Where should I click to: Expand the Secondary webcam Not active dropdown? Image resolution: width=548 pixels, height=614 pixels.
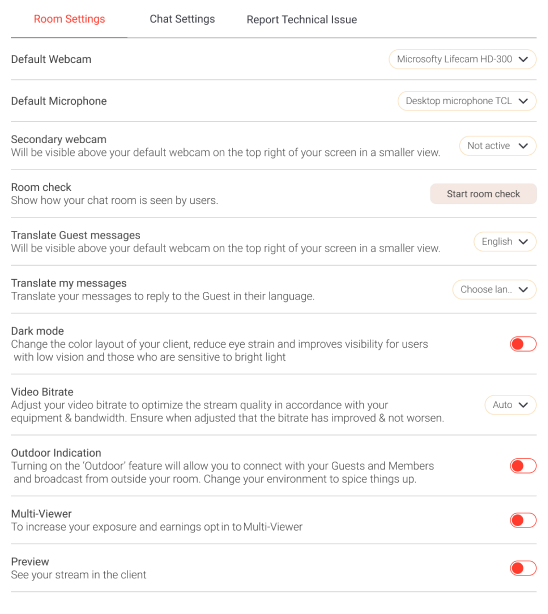click(497, 146)
